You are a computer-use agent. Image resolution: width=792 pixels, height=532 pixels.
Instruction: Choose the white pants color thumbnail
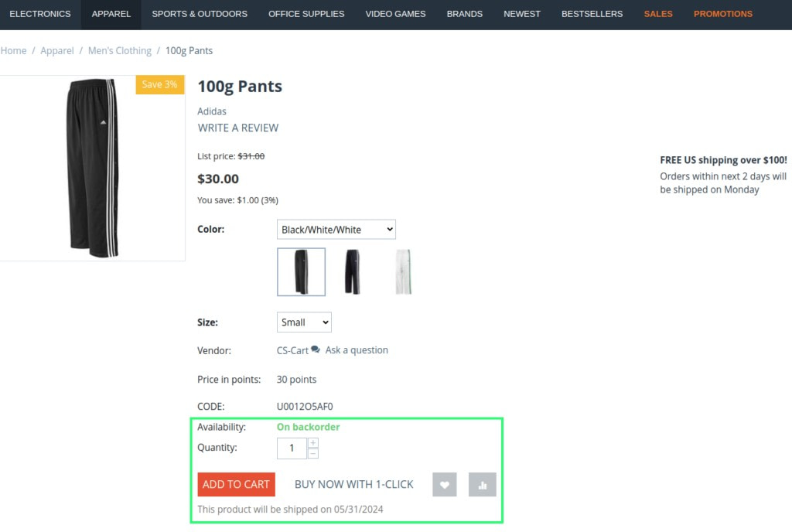(x=403, y=272)
